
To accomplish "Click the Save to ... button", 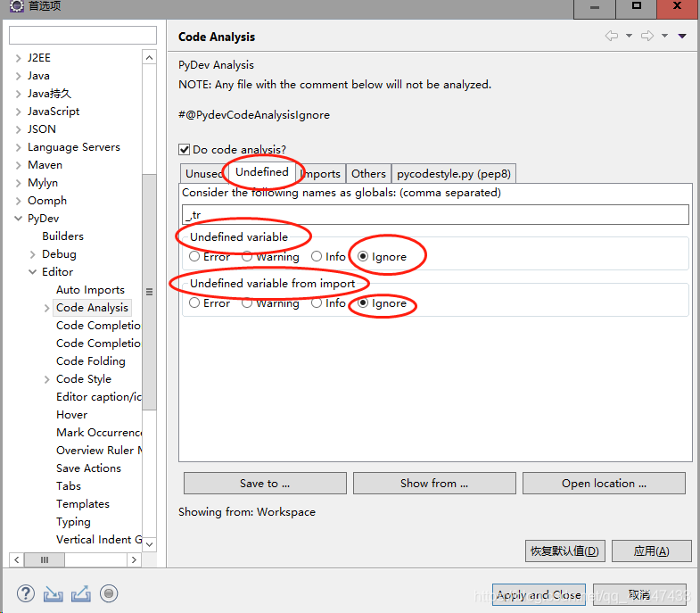I will pos(265,484).
